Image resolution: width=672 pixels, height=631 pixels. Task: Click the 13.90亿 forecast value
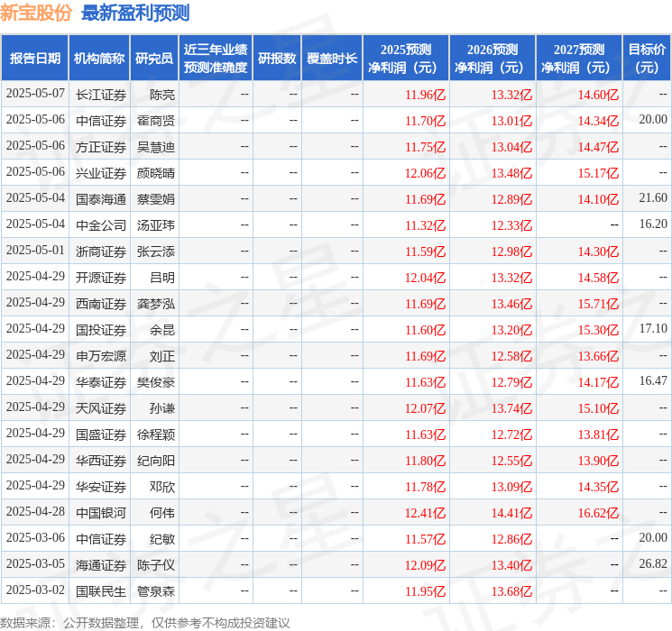point(598,461)
